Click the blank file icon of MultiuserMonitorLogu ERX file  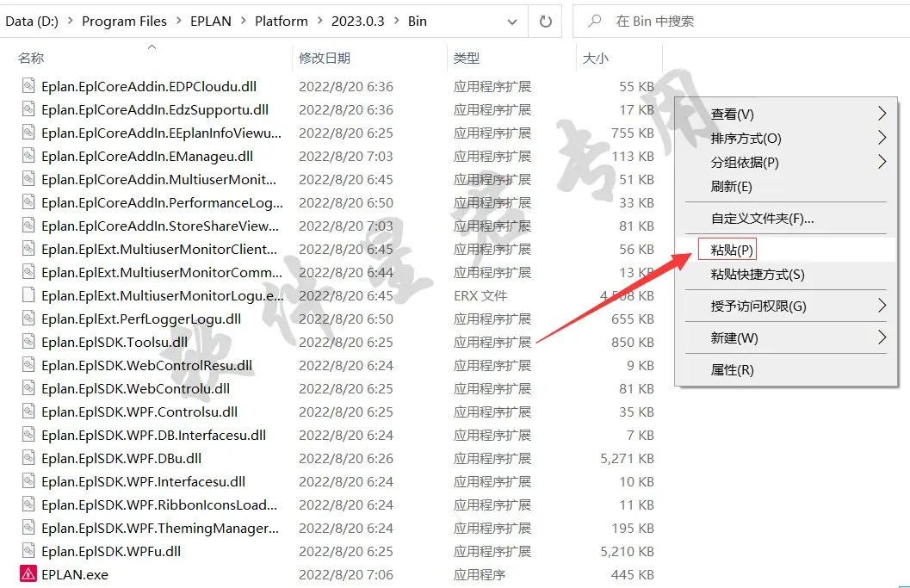(x=28, y=295)
